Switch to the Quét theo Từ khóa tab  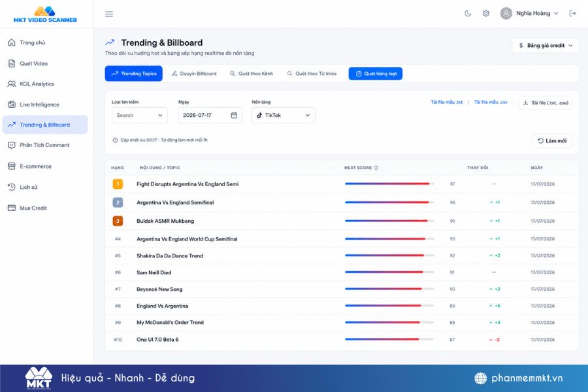click(312, 74)
